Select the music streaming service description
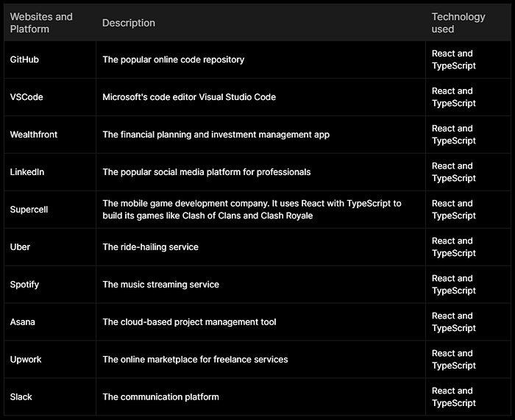 [x=160, y=285]
